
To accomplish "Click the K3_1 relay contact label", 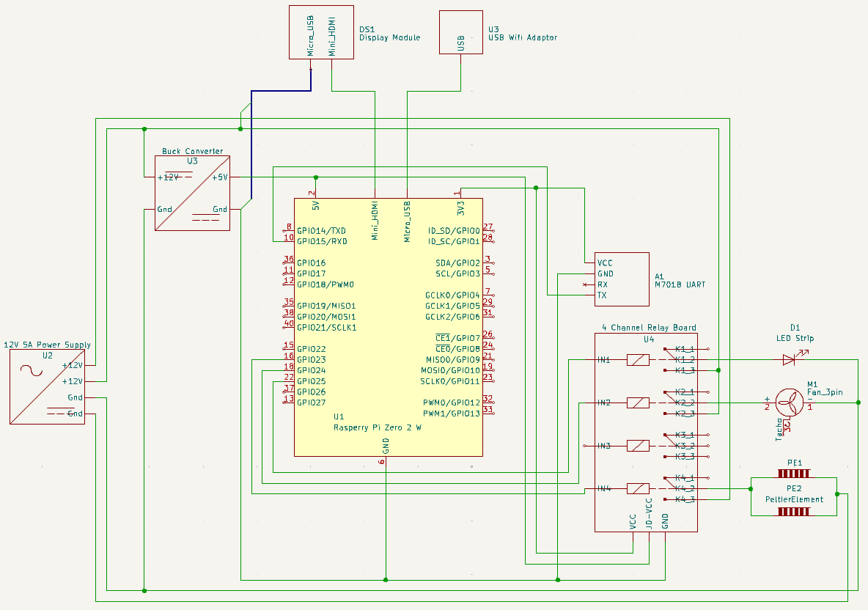I will 685,435.
